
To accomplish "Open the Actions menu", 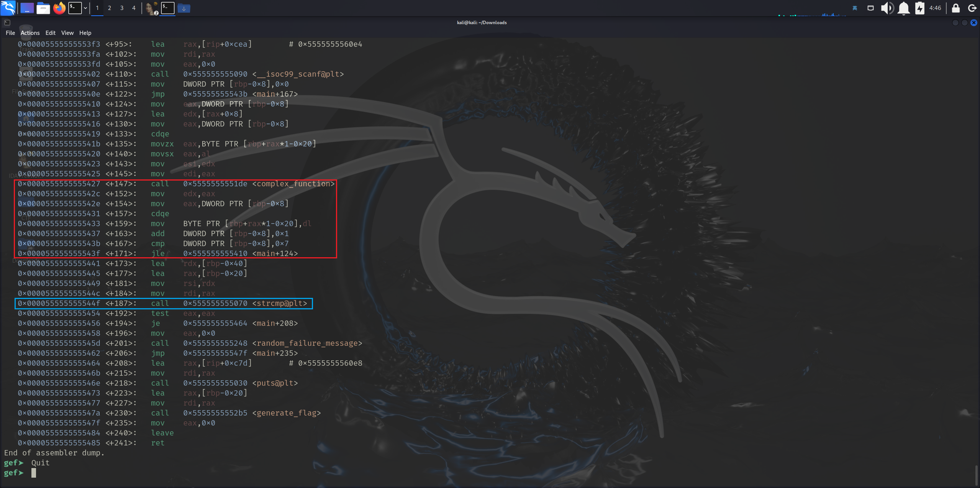I will coord(30,33).
